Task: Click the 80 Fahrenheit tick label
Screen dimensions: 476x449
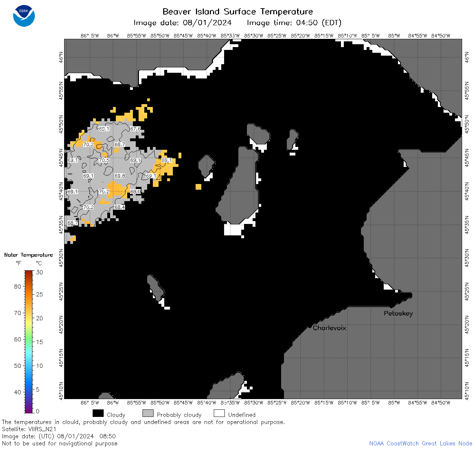Action: (18, 286)
